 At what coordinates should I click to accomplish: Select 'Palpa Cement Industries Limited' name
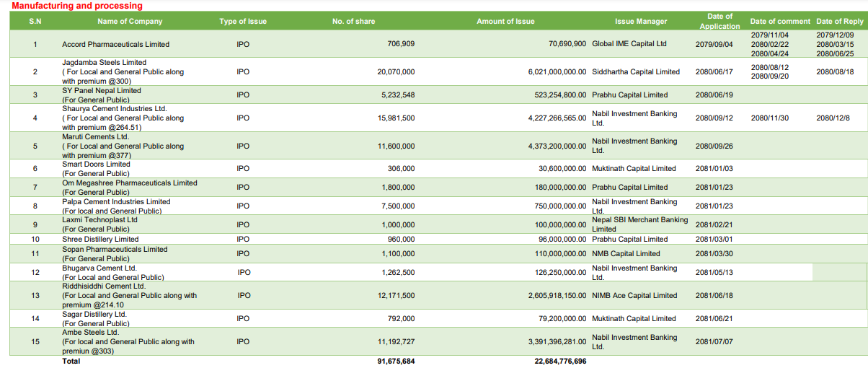[116, 201]
